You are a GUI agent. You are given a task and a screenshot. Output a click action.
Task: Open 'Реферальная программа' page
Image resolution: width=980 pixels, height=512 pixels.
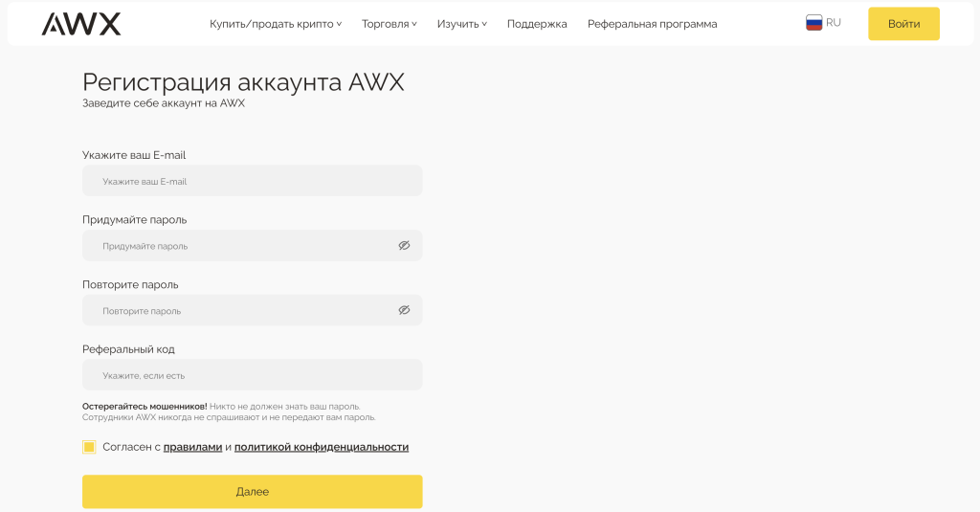pos(652,24)
